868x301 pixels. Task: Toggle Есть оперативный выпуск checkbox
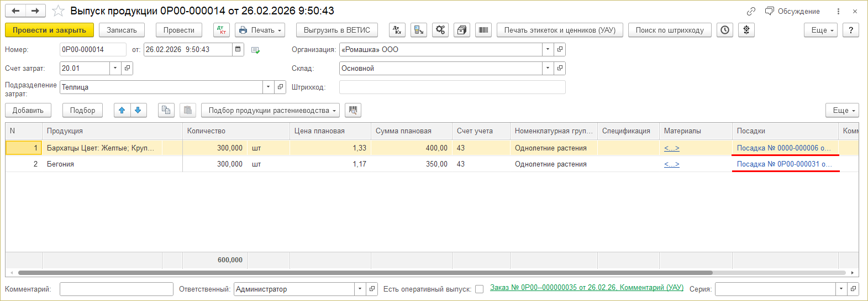tap(479, 289)
